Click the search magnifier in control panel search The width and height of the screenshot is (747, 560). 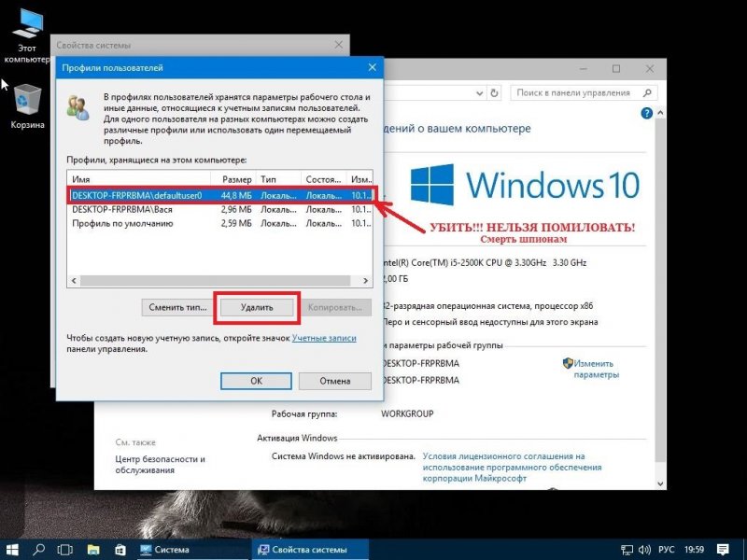click(647, 92)
